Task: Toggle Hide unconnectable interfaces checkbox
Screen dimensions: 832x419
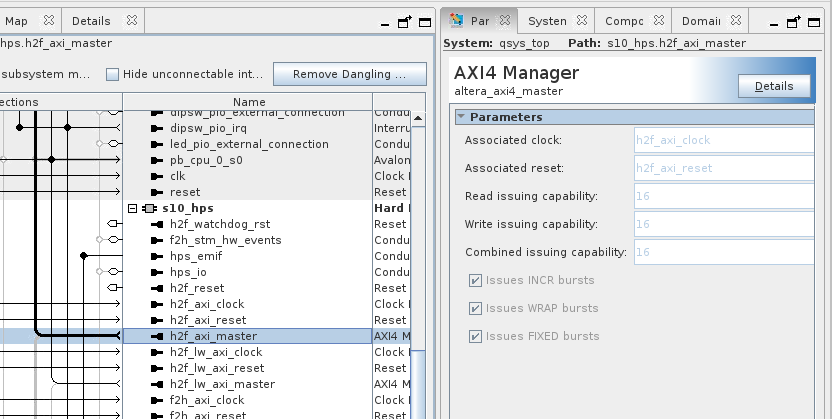Action: (x=113, y=74)
